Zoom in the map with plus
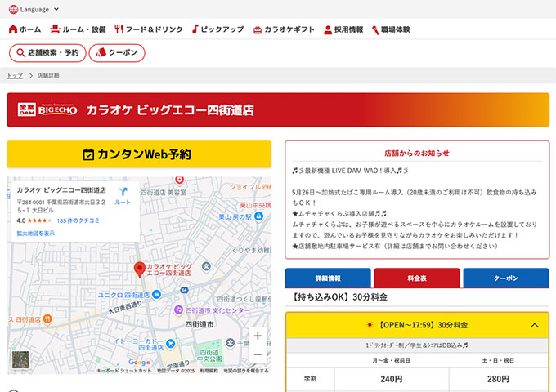556x392 pixels. pyautogui.click(x=258, y=336)
